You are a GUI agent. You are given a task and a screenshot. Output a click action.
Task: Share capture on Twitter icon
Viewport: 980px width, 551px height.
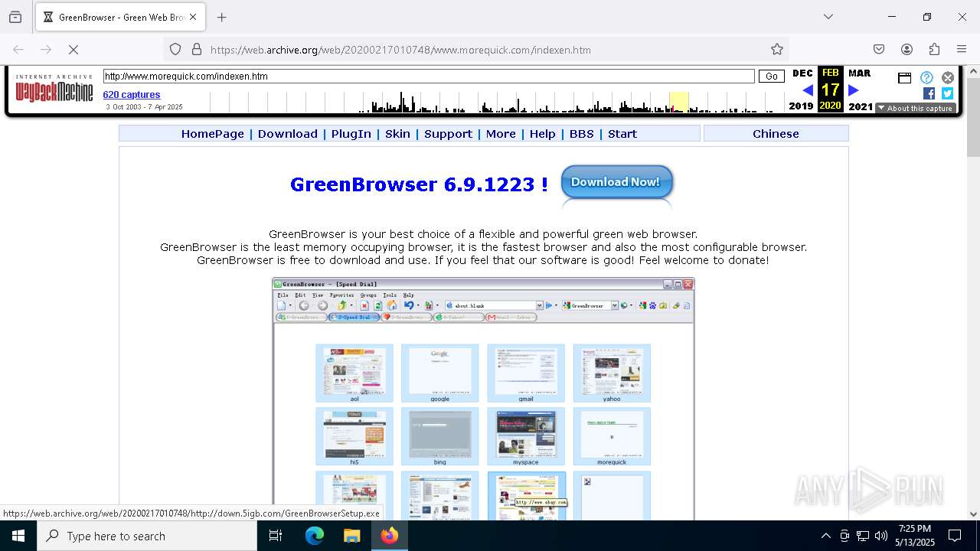pos(947,93)
